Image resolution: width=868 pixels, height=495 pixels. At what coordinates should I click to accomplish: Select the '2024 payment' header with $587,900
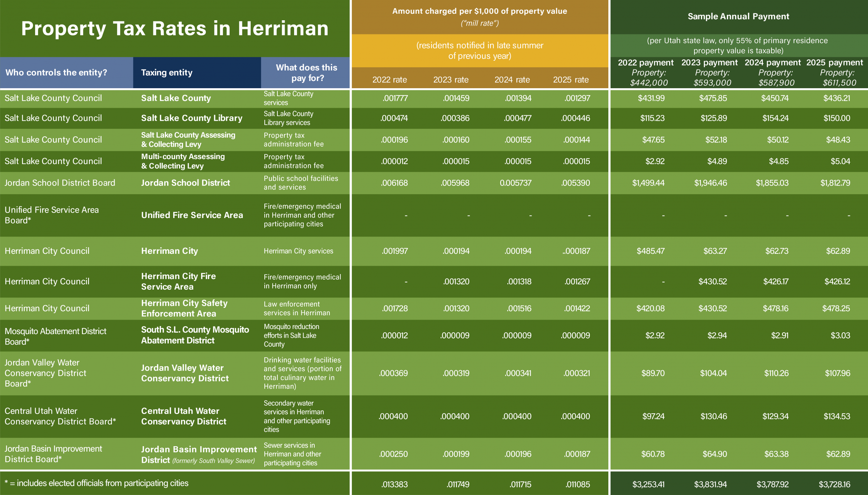pyautogui.click(x=773, y=72)
